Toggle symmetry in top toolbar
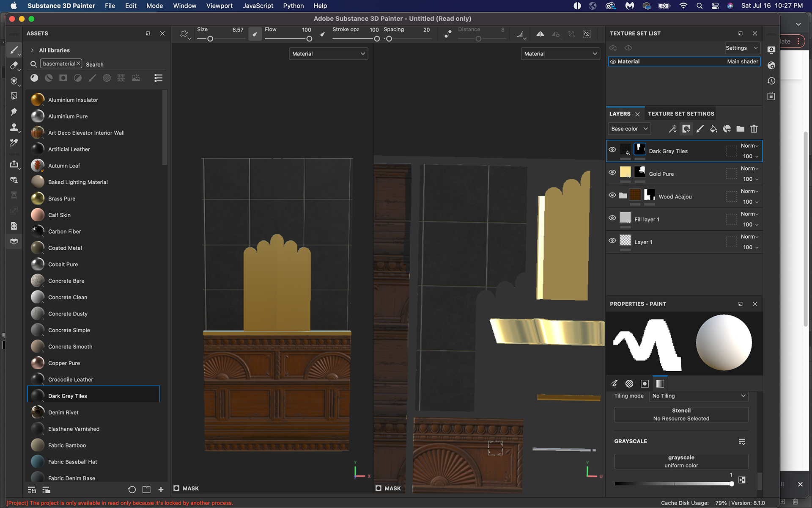 pos(540,34)
